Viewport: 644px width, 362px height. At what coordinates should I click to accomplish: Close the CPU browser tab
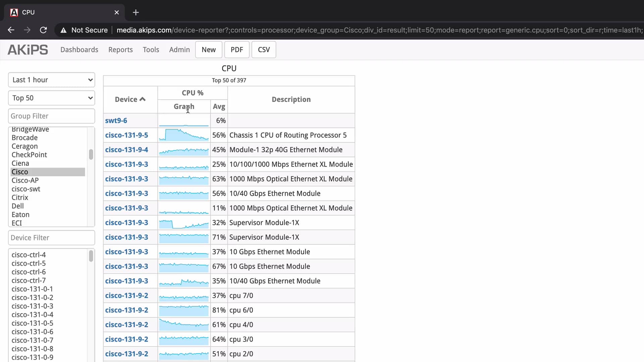(117, 12)
